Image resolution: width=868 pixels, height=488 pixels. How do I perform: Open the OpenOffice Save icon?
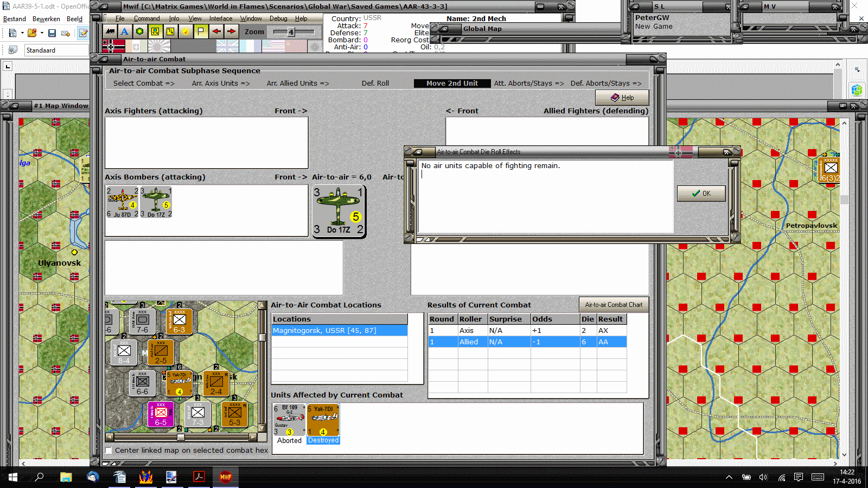pos(52,33)
